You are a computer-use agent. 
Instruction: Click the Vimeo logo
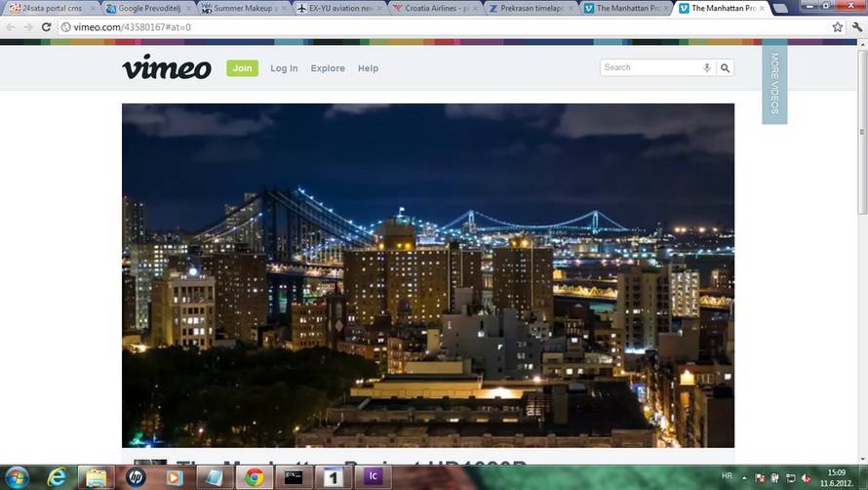pos(167,67)
